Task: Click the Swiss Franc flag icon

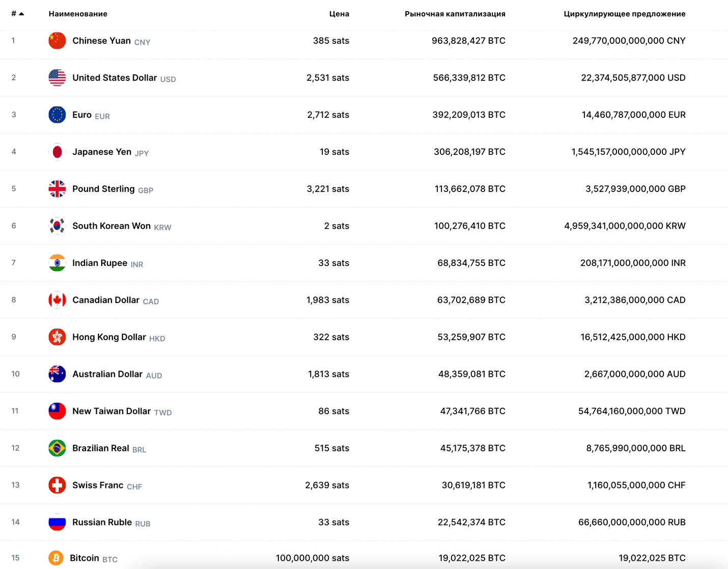Action: [57, 485]
